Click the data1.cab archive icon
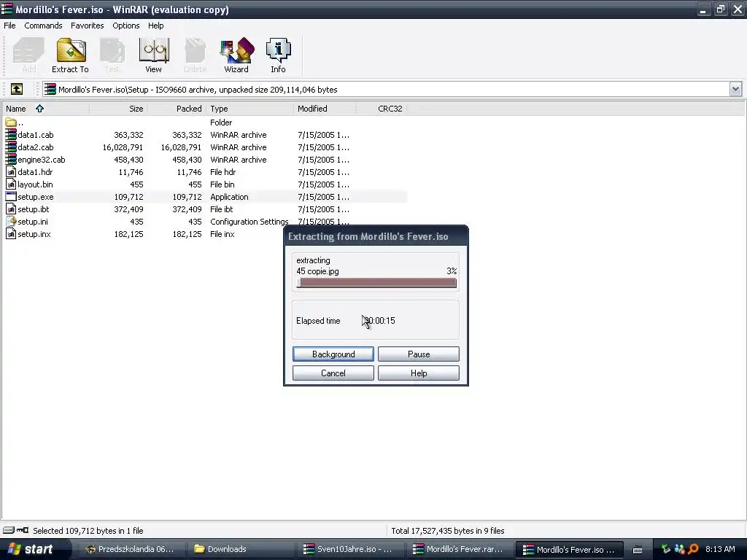The height and width of the screenshot is (560, 747). coord(11,135)
